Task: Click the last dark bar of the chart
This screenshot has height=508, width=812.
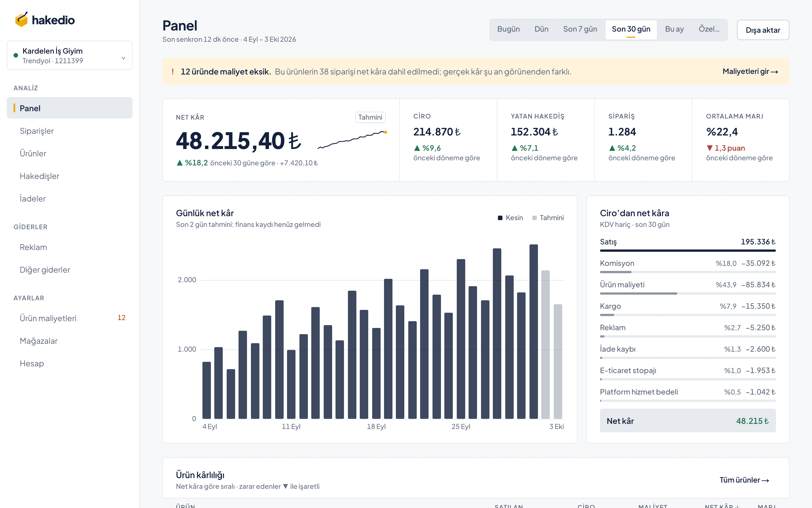Action: 533,331
